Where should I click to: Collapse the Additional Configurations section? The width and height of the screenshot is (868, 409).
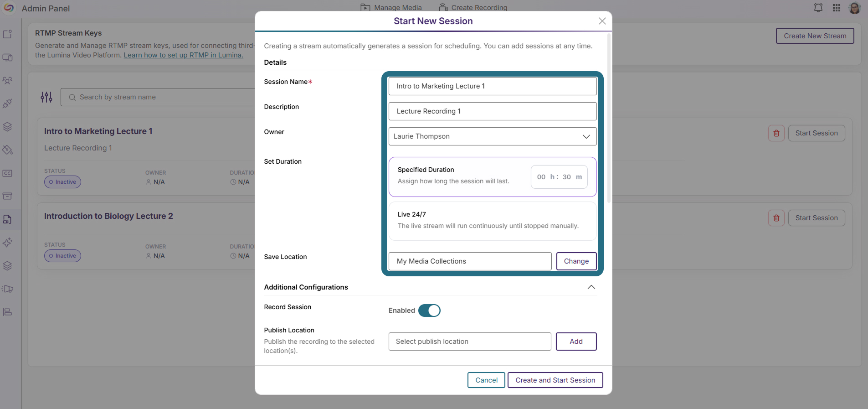(x=591, y=287)
